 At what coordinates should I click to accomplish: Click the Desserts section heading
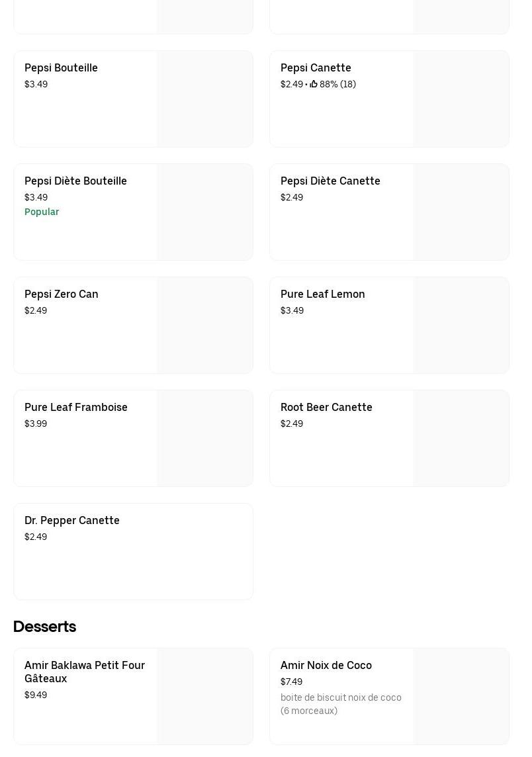44,627
